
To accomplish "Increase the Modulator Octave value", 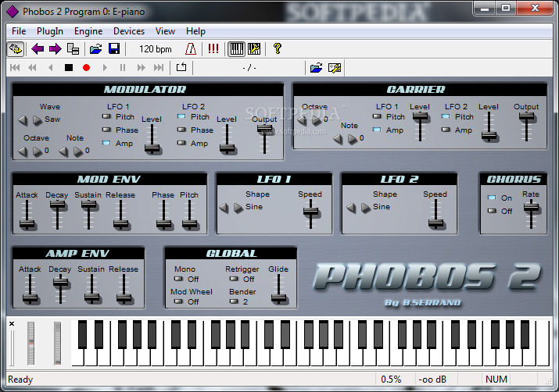I will point(37,151).
